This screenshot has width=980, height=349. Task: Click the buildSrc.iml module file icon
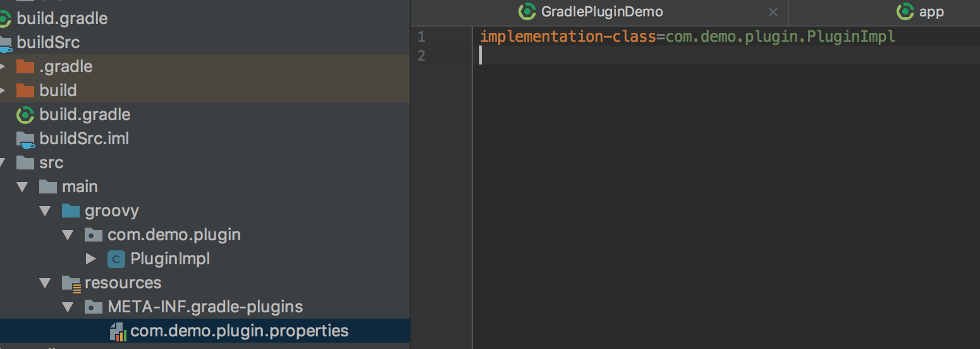pos(25,138)
